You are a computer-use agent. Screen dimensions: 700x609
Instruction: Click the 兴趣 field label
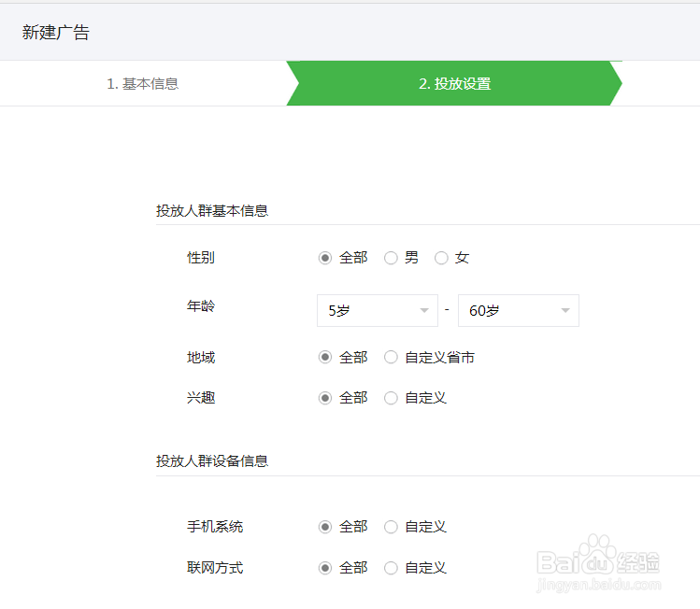(201, 398)
